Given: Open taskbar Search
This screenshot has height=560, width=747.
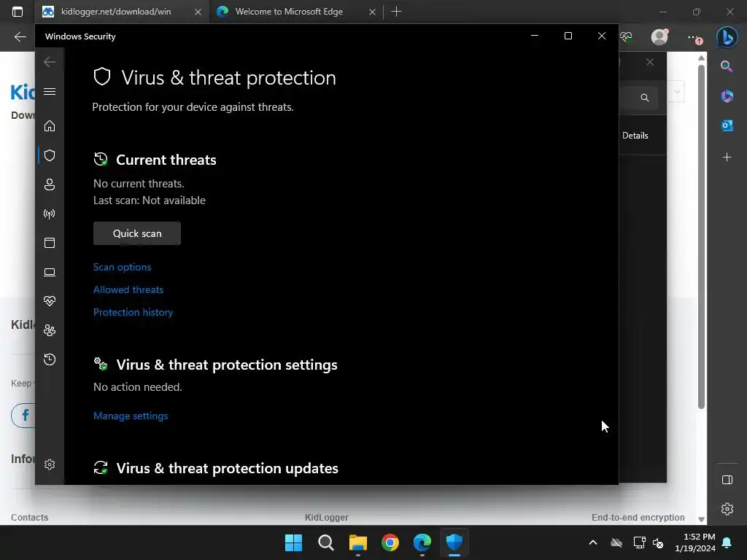Looking at the screenshot, I should (326, 542).
